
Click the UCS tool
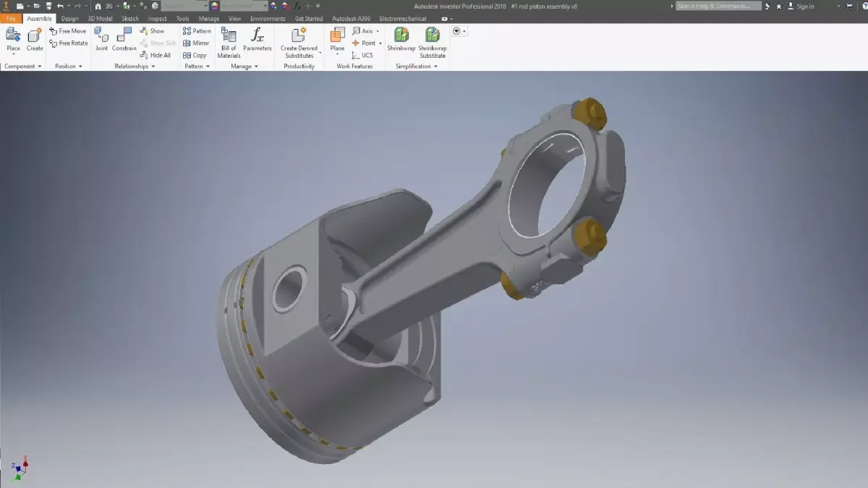point(362,55)
